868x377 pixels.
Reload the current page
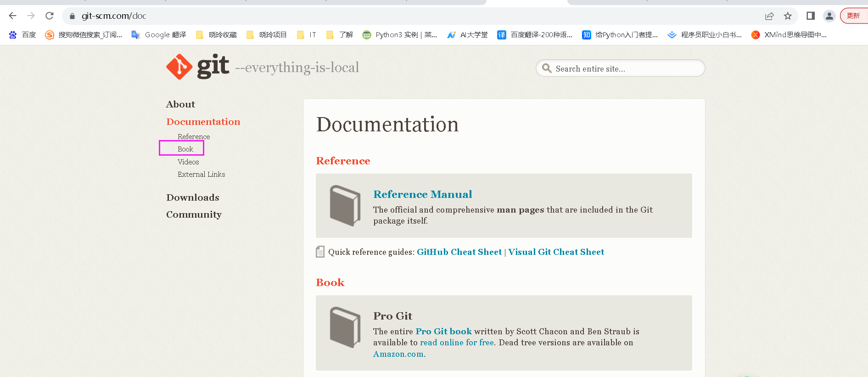point(50,16)
